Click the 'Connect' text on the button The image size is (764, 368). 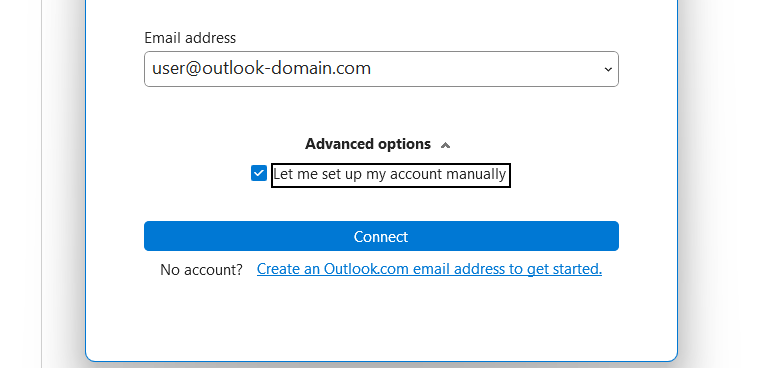pos(381,236)
